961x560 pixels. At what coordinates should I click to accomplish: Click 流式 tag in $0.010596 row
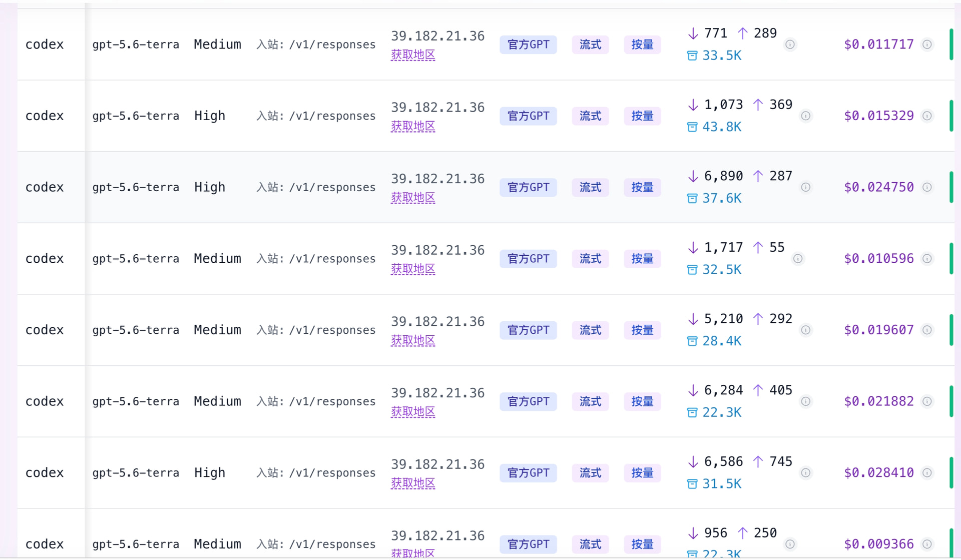pyautogui.click(x=590, y=259)
